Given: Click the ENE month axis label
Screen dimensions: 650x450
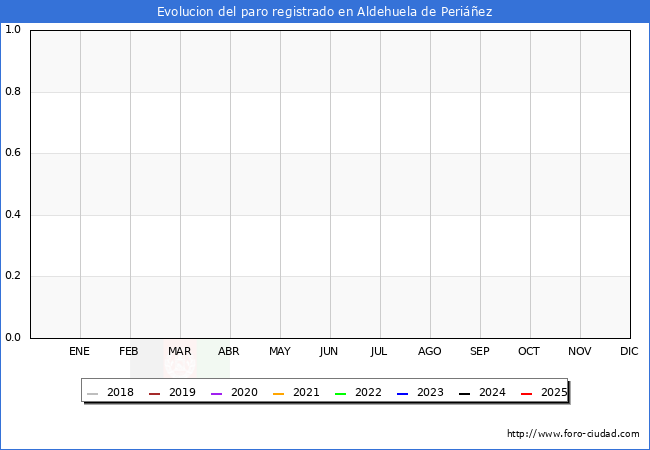Looking at the screenshot, I should click(x=79, y=351).
